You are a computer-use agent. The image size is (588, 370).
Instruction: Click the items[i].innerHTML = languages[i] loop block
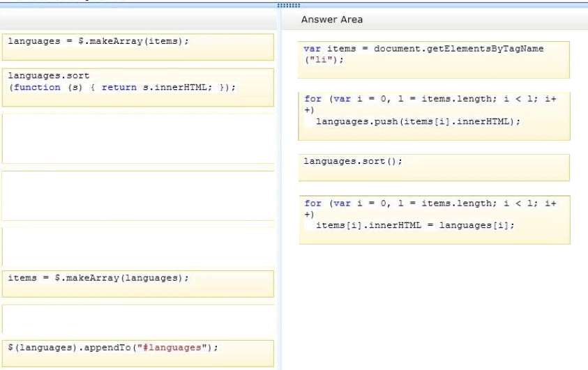435,219
